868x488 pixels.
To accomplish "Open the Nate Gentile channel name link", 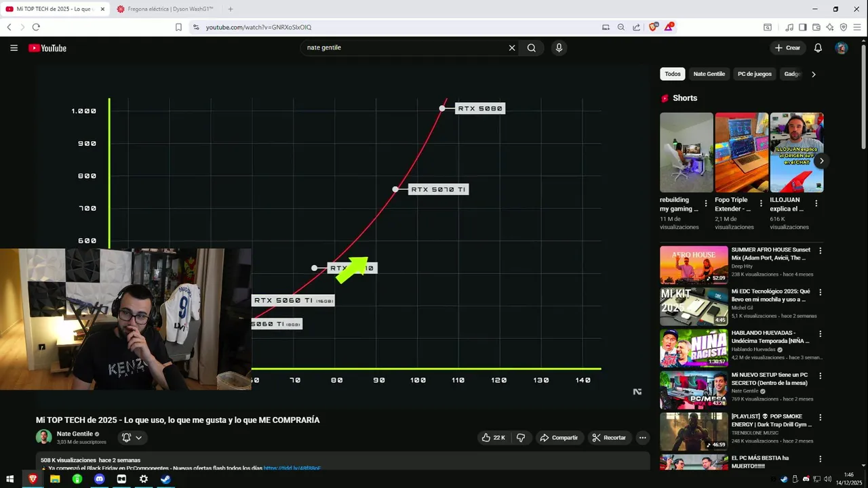I will 75,434.
